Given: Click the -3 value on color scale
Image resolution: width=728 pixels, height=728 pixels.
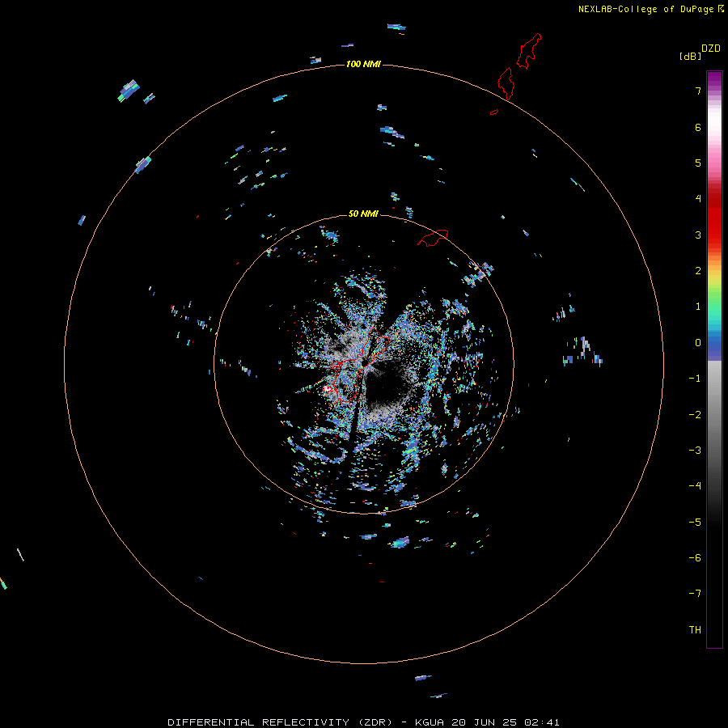Looking at the screenshot, I should click(x=695, y=451).
